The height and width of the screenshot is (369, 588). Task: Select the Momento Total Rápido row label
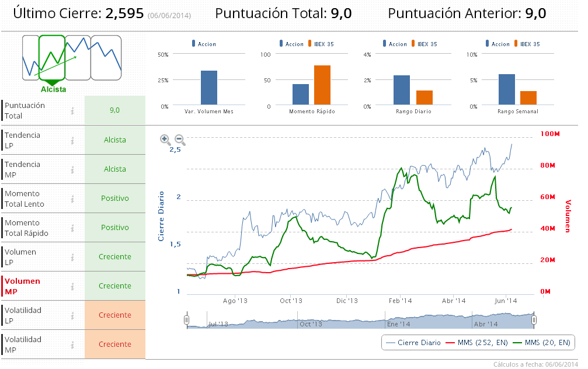[27, 228]
